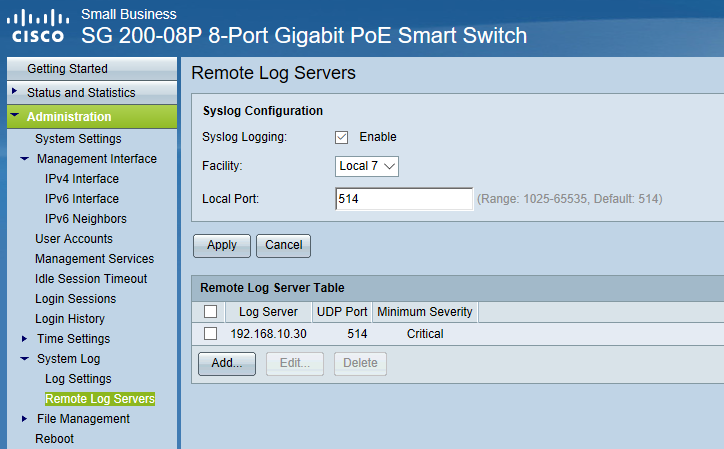The height and width of the screenshot is (449, 724).
Task: Expand the Time Settings triangle
Action: (24, 339)
